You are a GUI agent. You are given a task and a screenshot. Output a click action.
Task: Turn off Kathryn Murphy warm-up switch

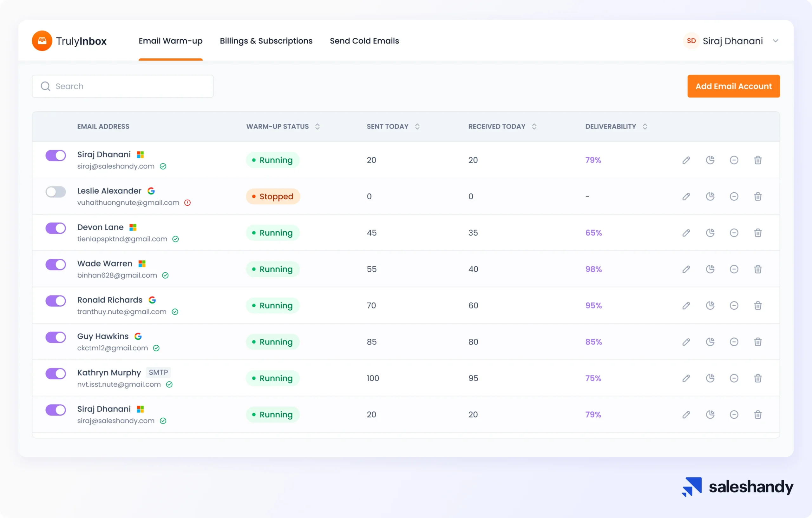[x=56, y=374]
